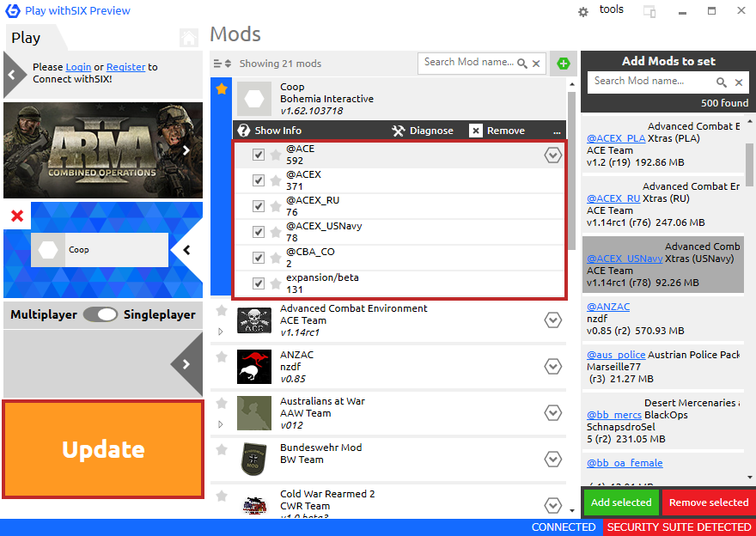Click the Register link

coord(125,67)
